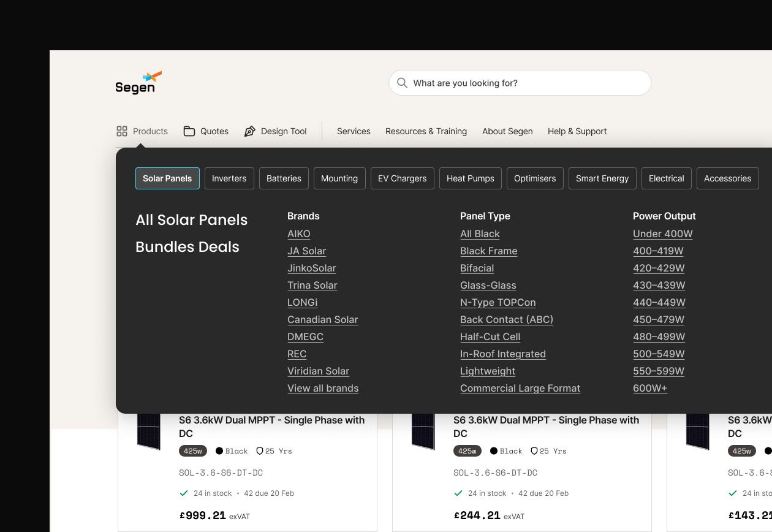Open the Products menu
This screenshot has height=532, width=772.
[x=142, y=131]
